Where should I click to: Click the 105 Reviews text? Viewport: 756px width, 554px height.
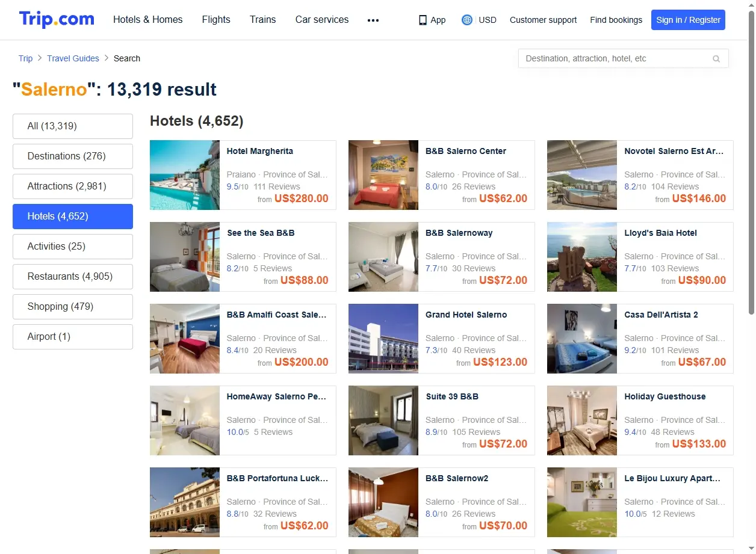pyautogui.click(x=476, y=432)
